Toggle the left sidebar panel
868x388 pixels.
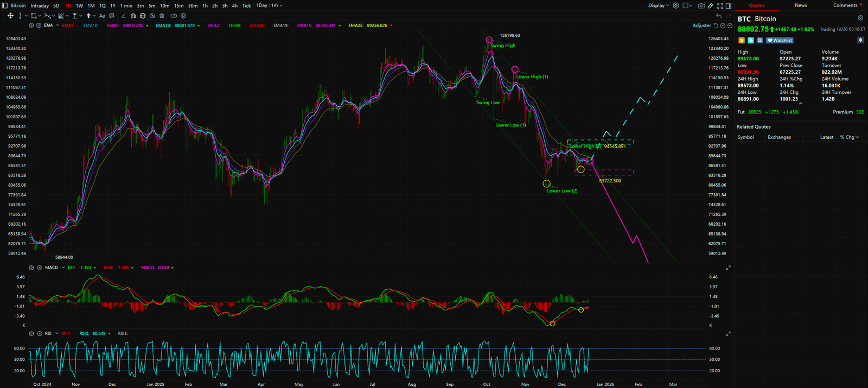pyautogui.click(x=4, y=5)
